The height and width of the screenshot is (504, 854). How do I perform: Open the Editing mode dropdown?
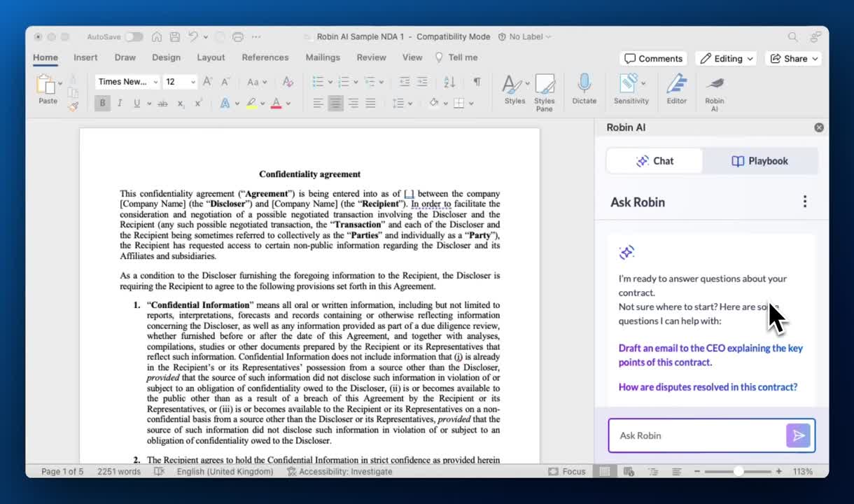point(727,59)
